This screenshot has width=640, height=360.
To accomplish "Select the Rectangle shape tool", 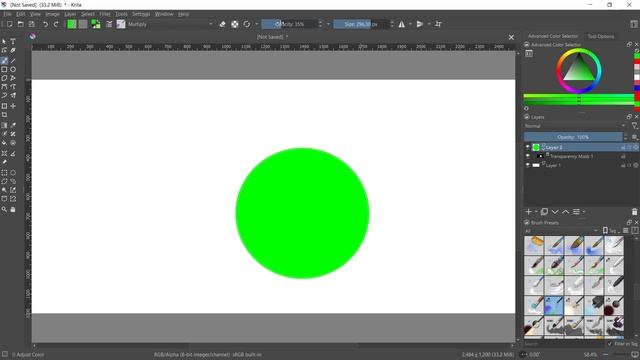I will point(4,69).
